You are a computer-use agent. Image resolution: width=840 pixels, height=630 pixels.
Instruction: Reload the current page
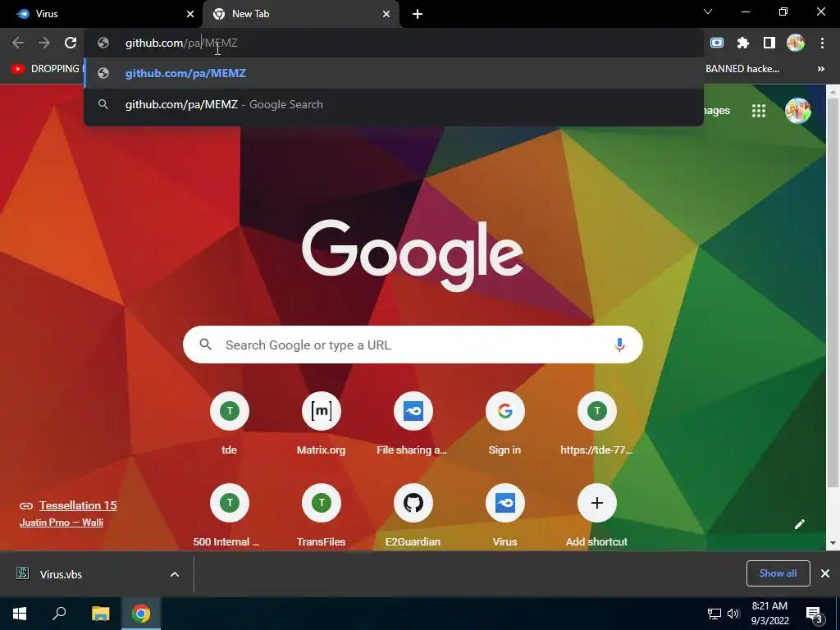tap(71, 43)
